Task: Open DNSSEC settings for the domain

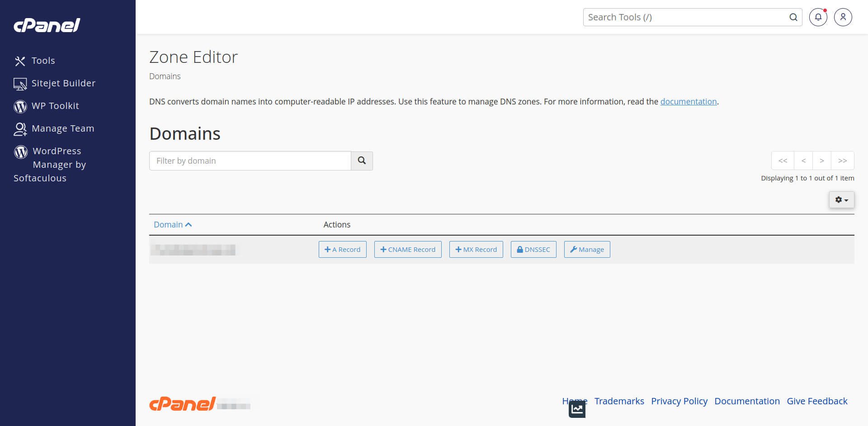Action: coord(533,249)
